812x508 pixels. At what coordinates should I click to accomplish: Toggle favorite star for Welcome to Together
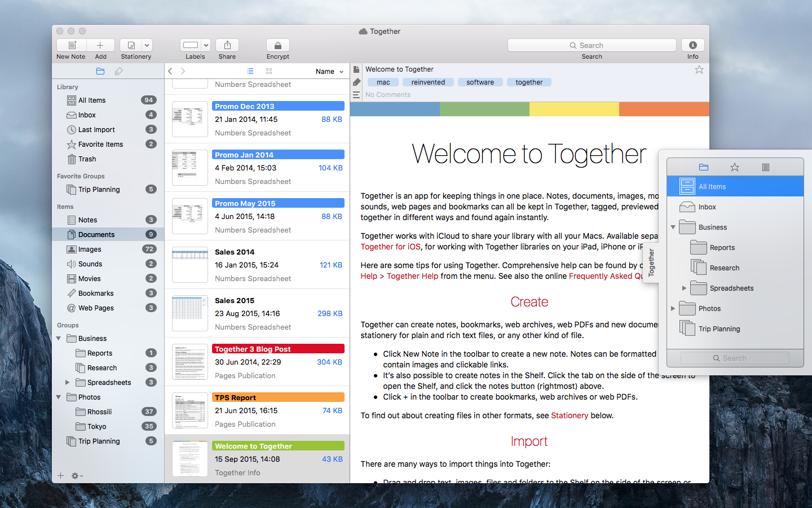click(699, 70)
